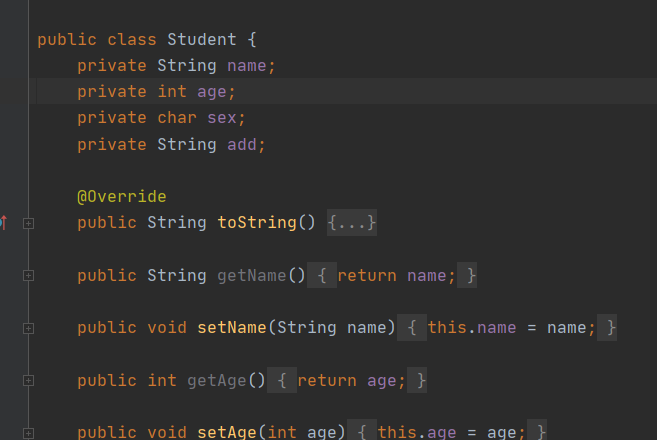Click the getAge method name

coord(216,380)
